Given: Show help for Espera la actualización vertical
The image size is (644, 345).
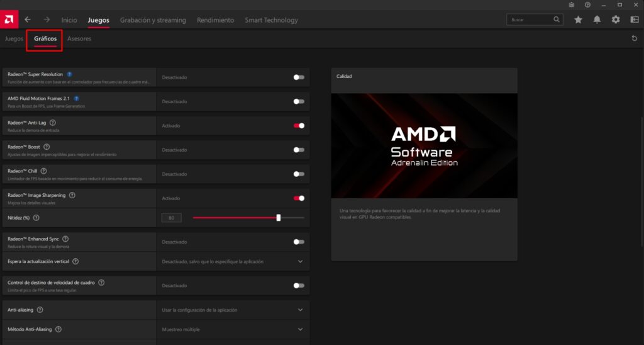Looking at the screenshot, I should (75, 261).
